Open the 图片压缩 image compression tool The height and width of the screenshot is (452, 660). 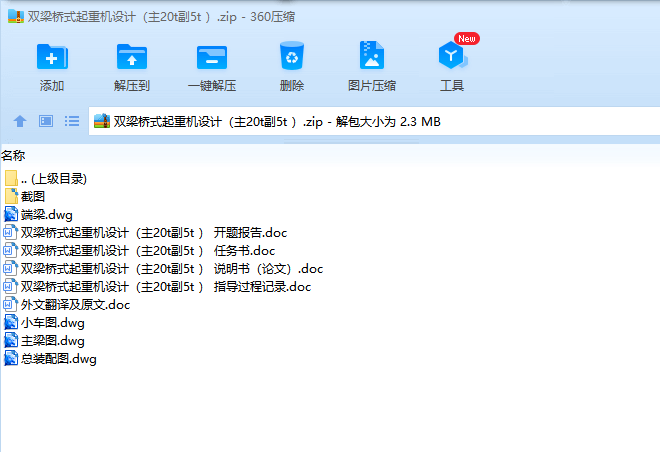point(372,55)
